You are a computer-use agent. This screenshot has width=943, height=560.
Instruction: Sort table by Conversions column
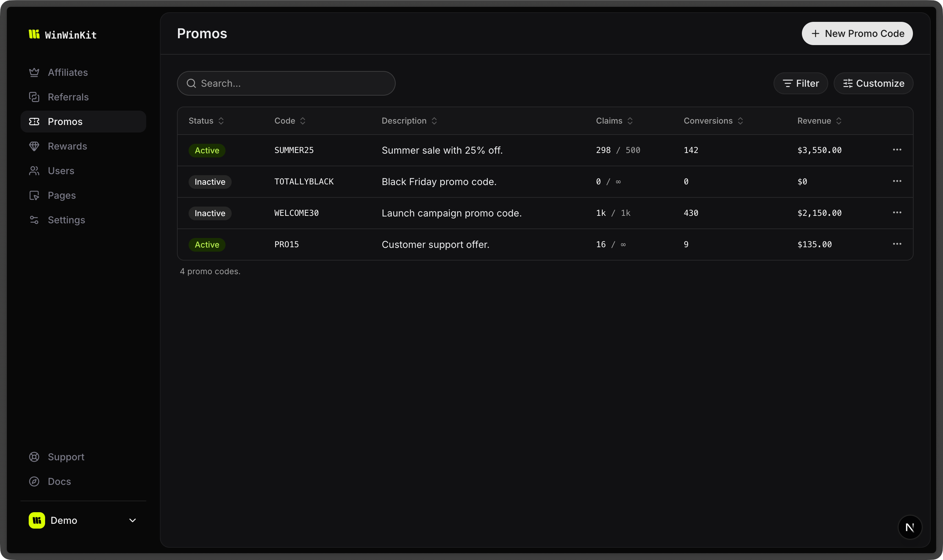[713, 121]
